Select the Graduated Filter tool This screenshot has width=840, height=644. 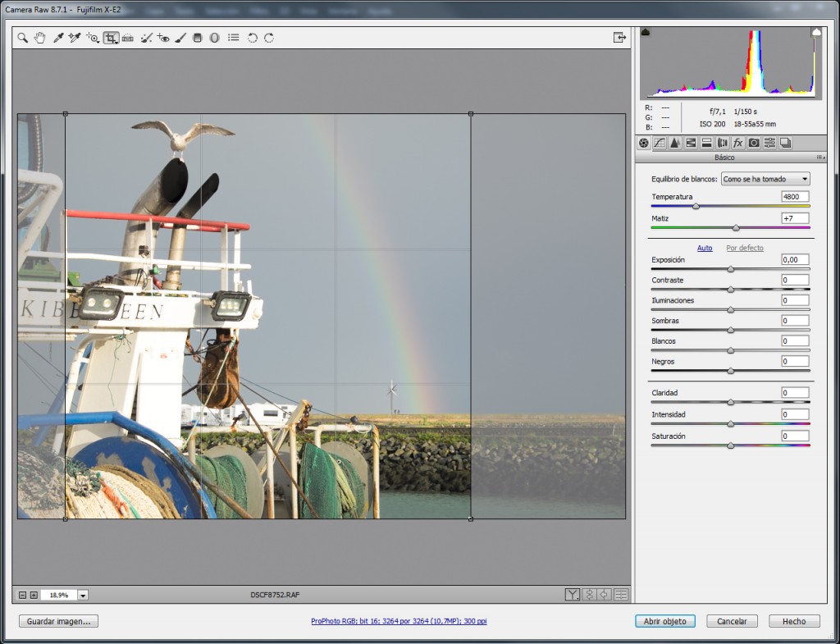(197, 38)
